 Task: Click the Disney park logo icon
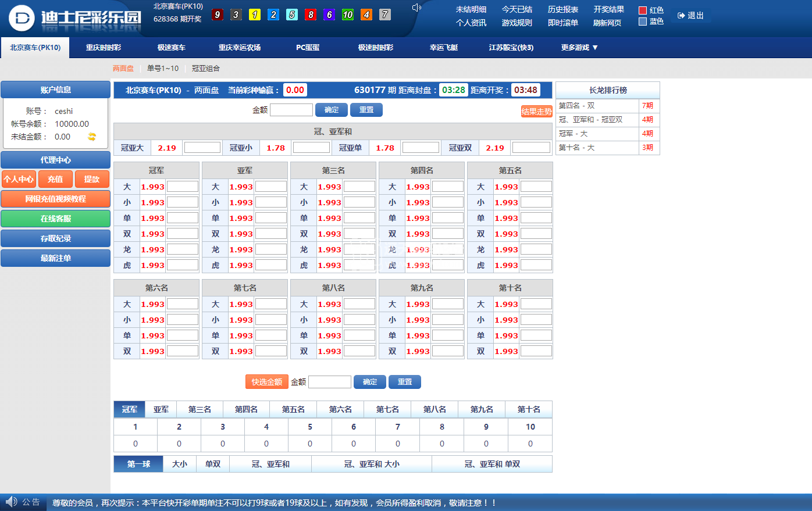tap(22, 18)
